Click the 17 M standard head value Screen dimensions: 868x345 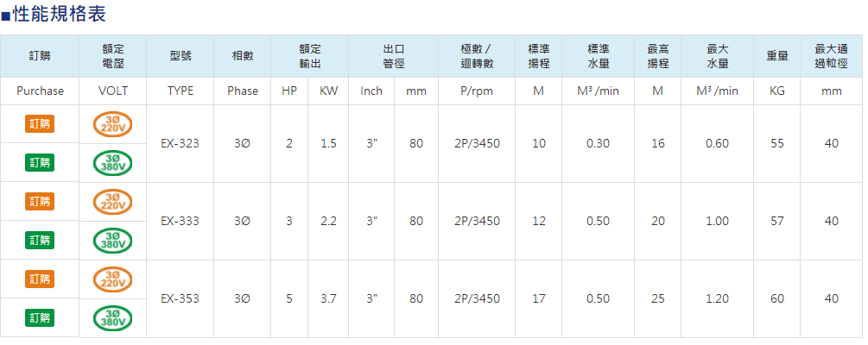click(539, 298)
